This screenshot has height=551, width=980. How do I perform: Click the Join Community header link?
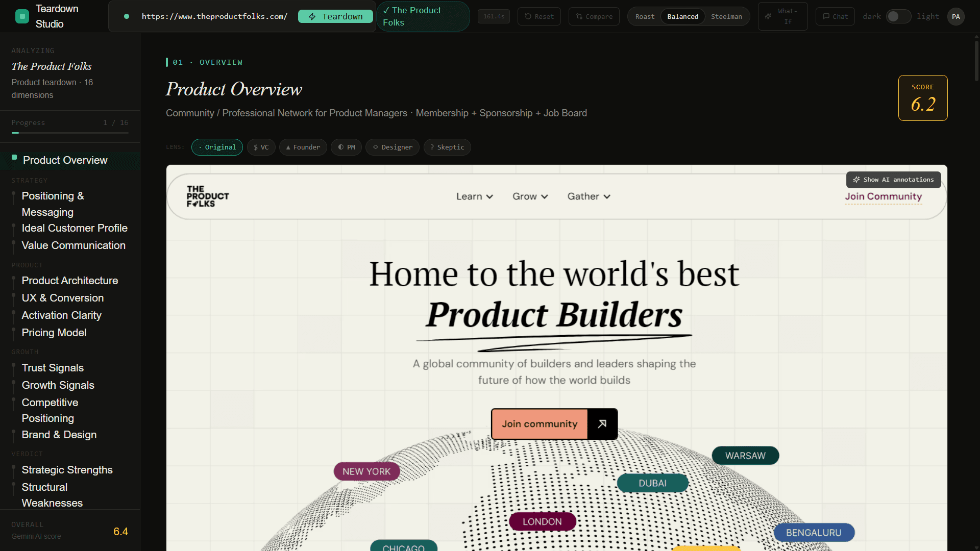(883, 196)
